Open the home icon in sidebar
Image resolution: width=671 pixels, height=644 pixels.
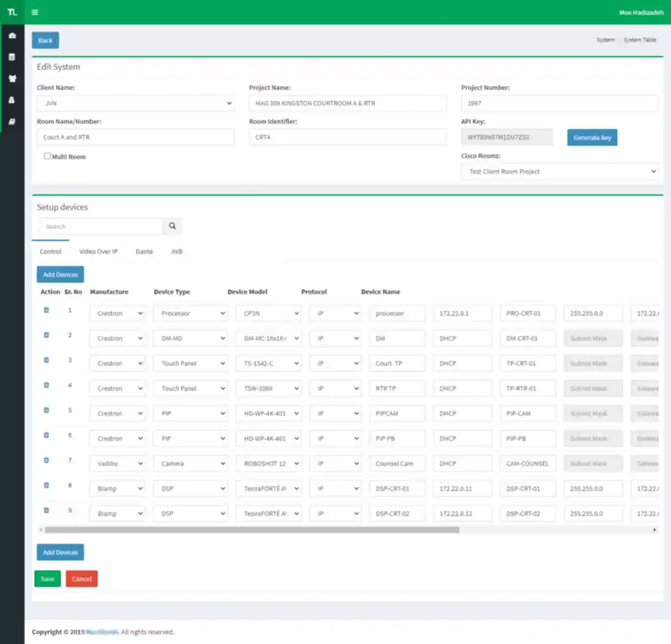pyautogui.click(x=12, y=36)
